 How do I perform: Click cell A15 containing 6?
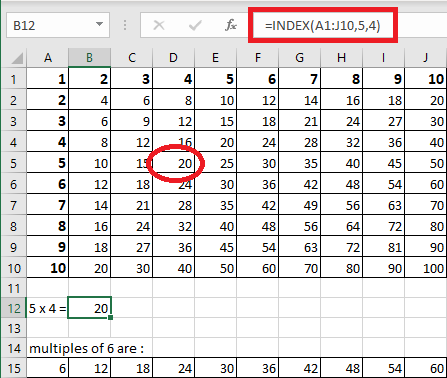tap(48, 368)
